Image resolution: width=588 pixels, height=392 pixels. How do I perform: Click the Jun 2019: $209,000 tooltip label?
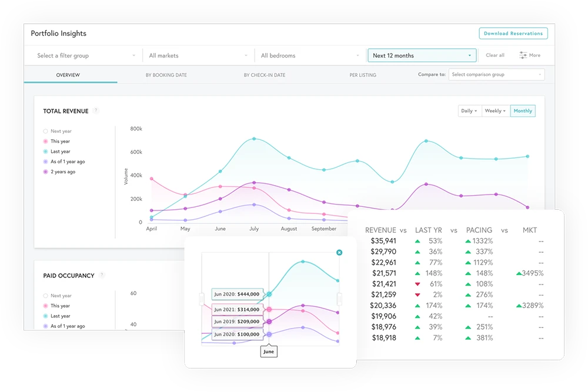point(236,321)
